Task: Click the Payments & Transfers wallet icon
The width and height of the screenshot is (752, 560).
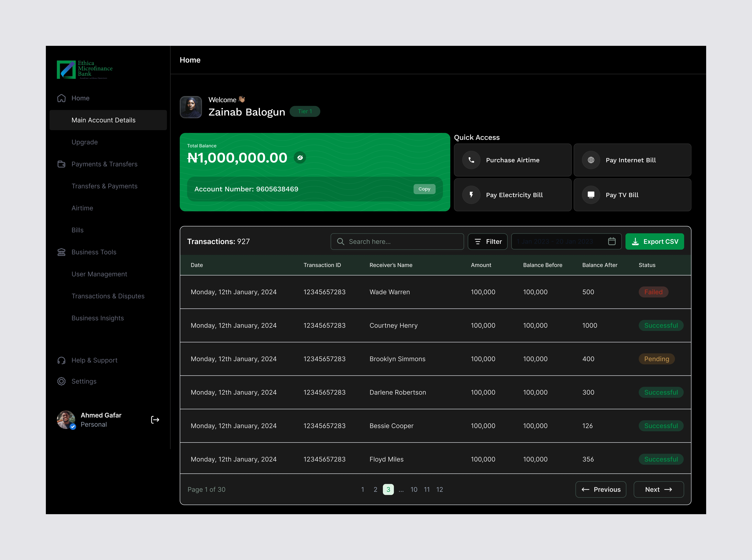Action: [61, 164]
